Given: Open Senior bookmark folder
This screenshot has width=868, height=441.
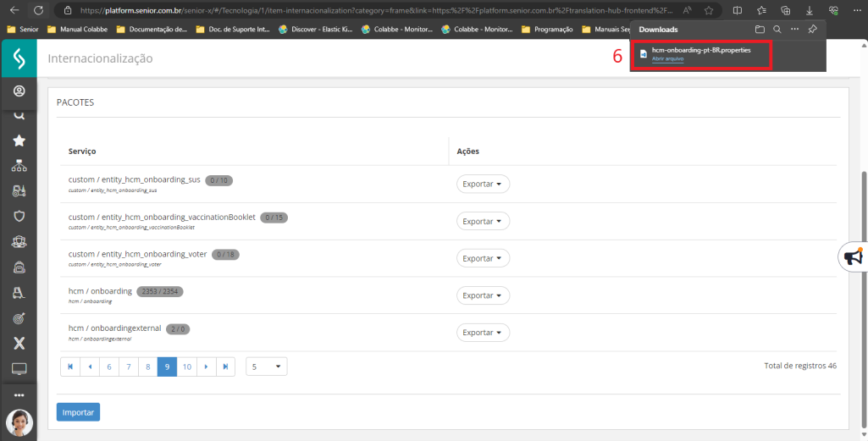Looking at the screenshot, I should 23,30.
